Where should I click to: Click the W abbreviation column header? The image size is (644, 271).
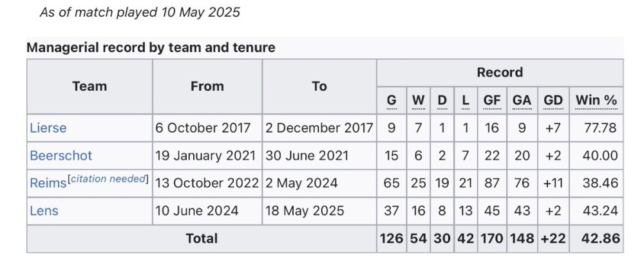pos(418,100)
